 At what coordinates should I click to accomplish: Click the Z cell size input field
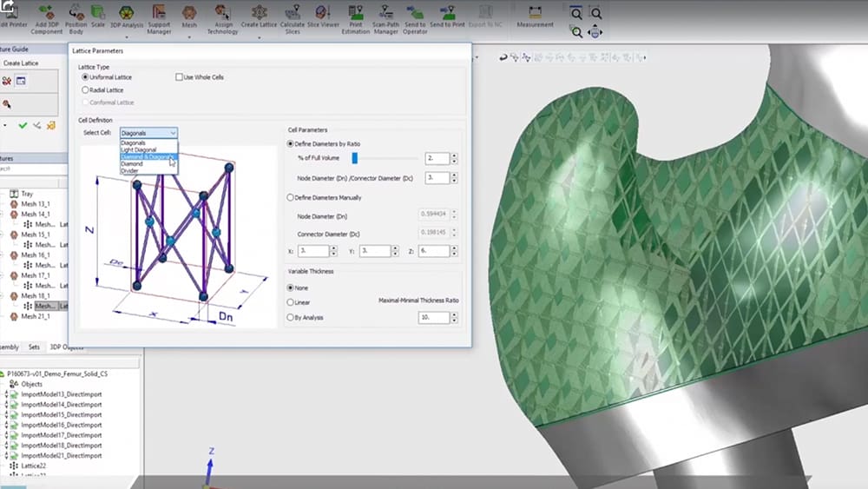tap(434, 251)
